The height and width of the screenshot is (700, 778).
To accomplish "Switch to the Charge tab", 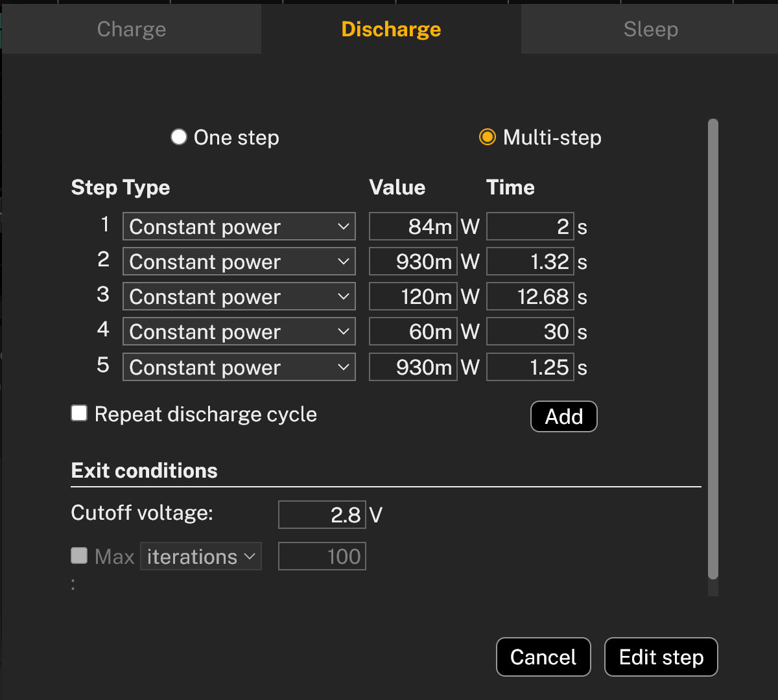I will coord(131,29).
